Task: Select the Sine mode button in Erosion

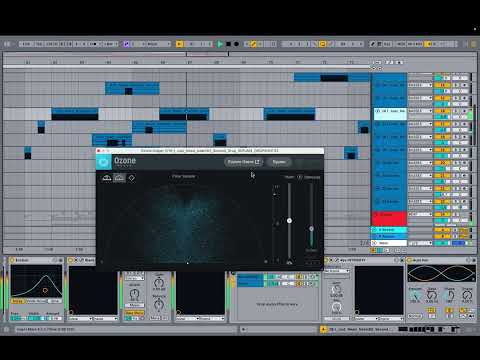Action: [55, 301]
